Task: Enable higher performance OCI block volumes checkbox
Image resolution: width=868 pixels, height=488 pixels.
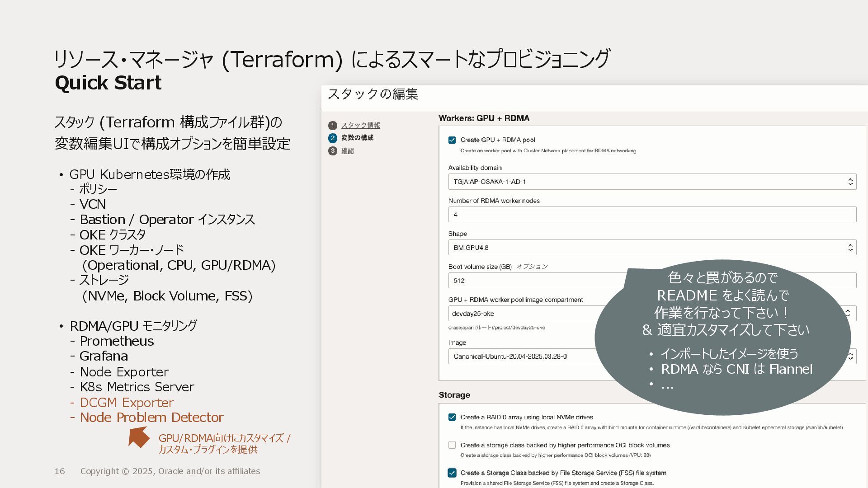Action: tap(452, 445)
